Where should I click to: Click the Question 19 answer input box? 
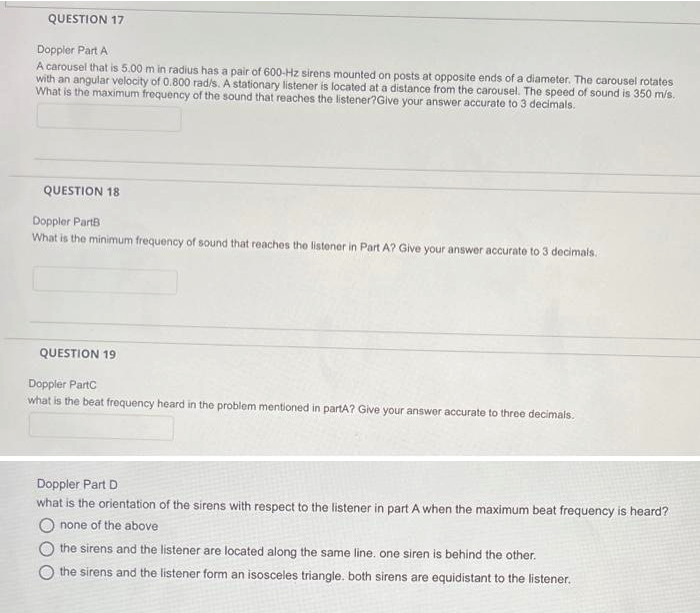(101, 426)
